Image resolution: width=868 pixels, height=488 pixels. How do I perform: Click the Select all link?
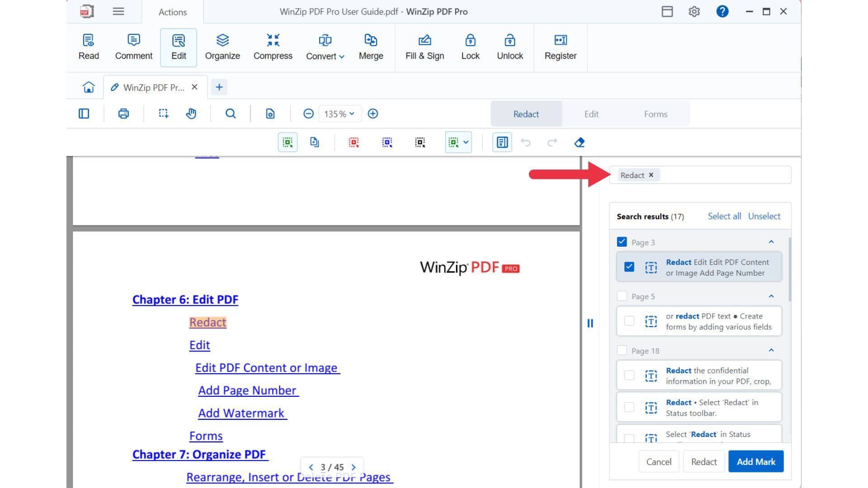[724, 216]
